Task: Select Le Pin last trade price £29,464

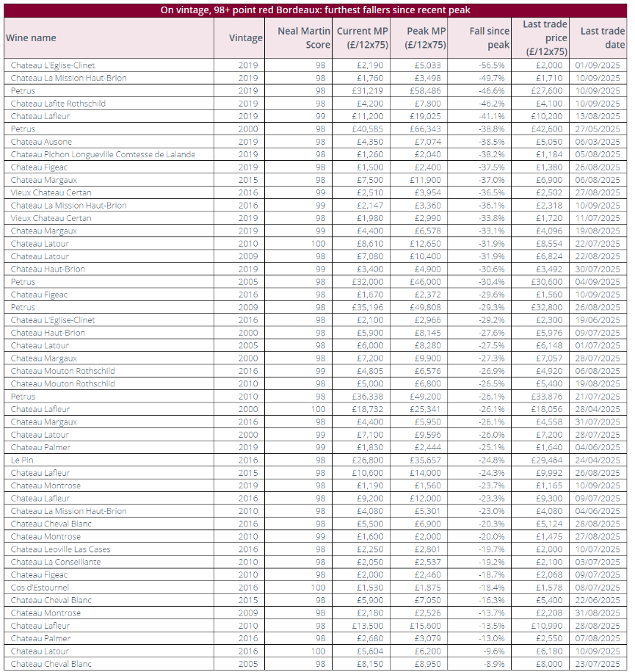Action: [546, 460]
